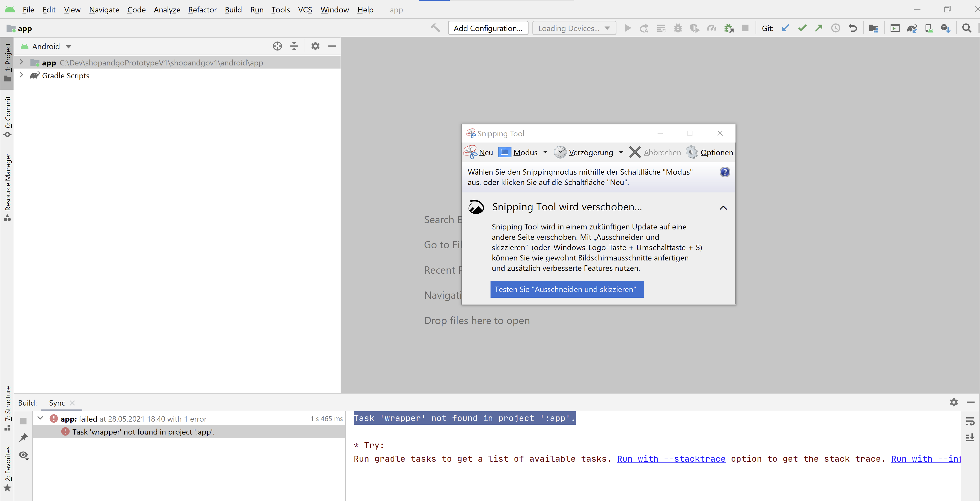Click the Git Commit green checkmark
980x501 pixels.
[802, 28]
